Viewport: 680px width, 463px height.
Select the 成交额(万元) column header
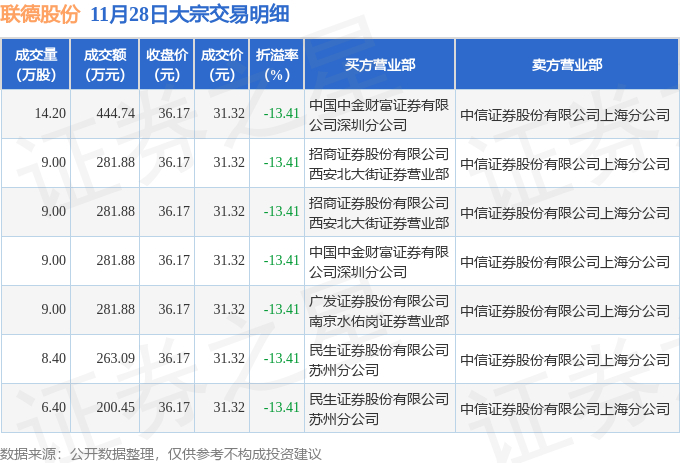coord(105,64)
